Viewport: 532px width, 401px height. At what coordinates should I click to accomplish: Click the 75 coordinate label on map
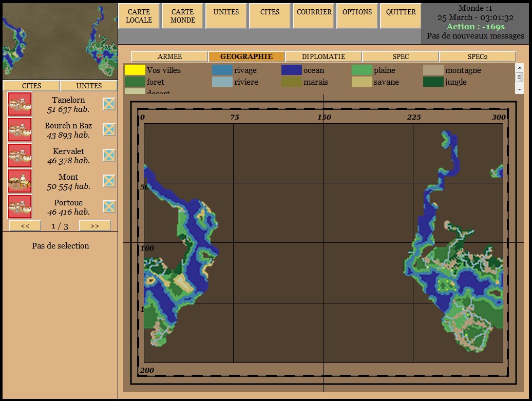coord(235,117)
